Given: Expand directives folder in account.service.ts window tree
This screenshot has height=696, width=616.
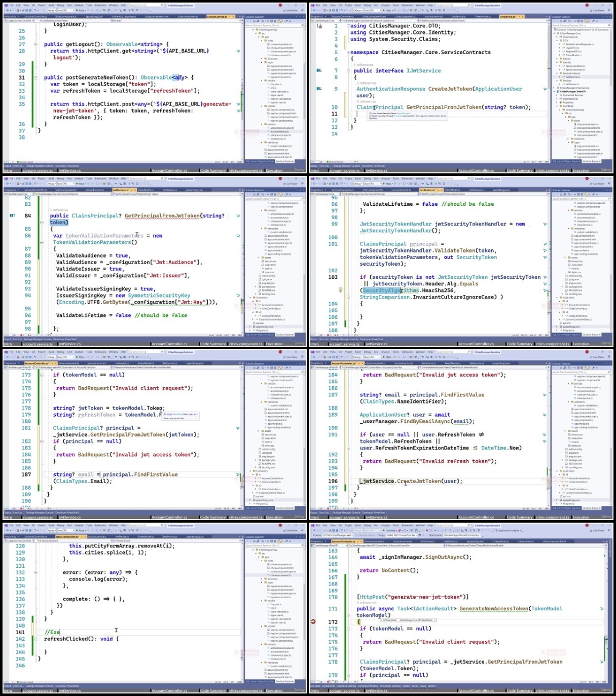Looking at the screenshot, I should [262, 59].
